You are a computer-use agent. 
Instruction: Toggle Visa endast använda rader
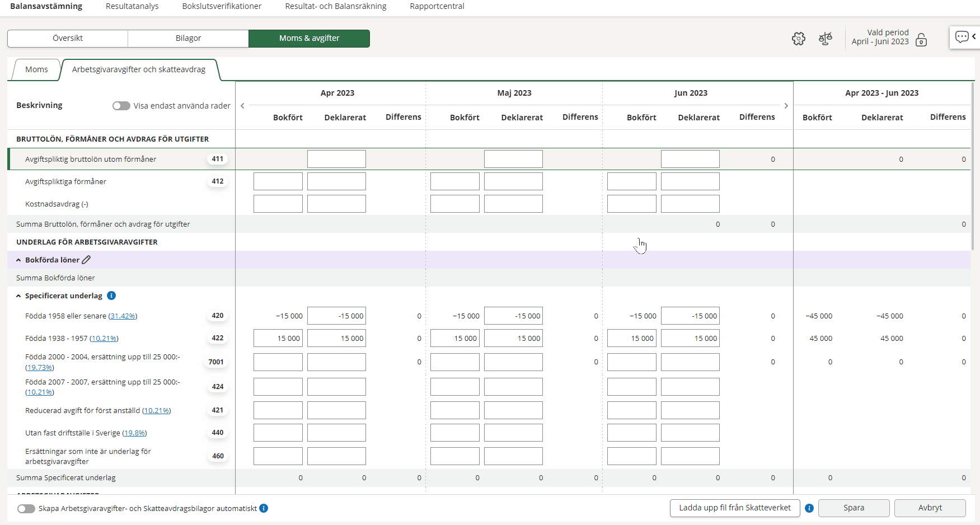pyautogui.click(x=121, y=106)
